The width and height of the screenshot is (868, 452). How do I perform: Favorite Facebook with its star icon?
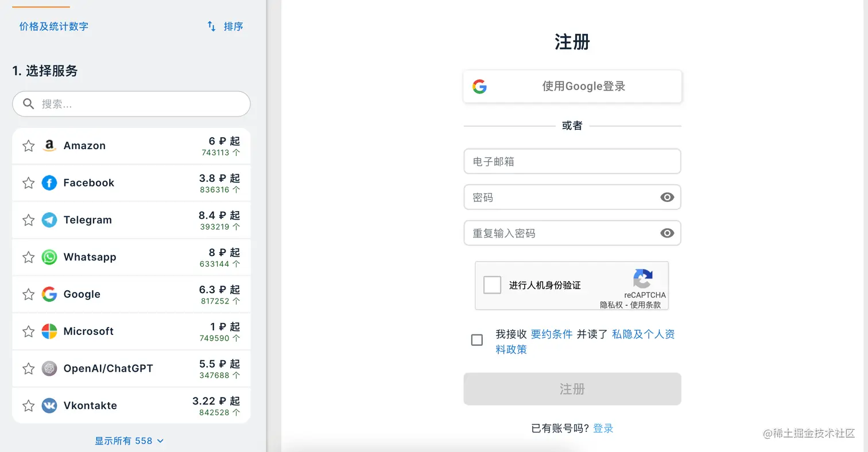point(28,183)
